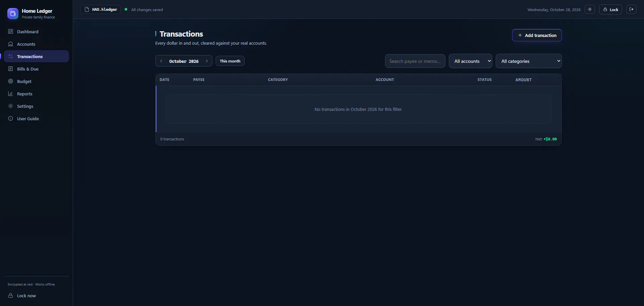The width and height of the screenshot is (644, 306).
Task: Open the All accounts dropdown
Action: click(471, 61)
